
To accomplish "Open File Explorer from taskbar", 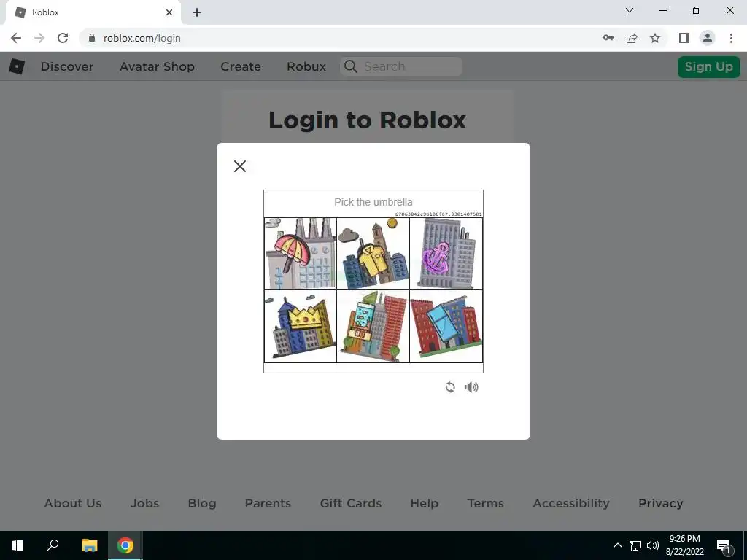I will [x=89, y=545].
